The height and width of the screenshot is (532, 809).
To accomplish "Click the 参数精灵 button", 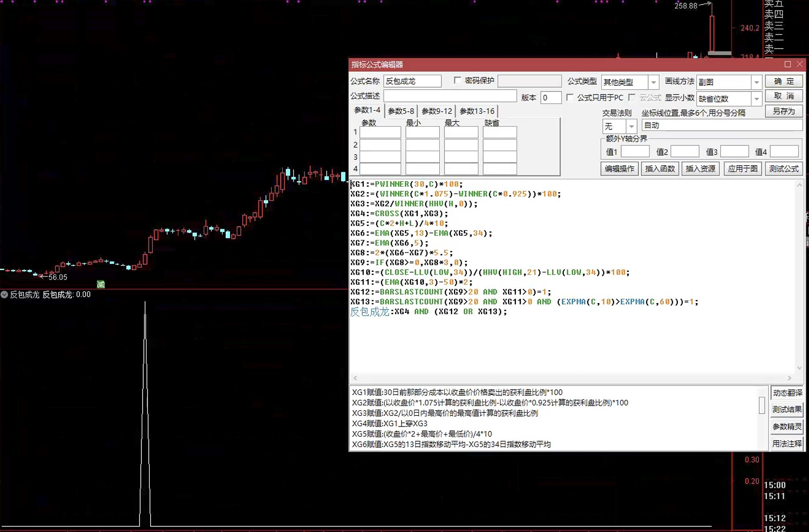I will coord(787,427).
